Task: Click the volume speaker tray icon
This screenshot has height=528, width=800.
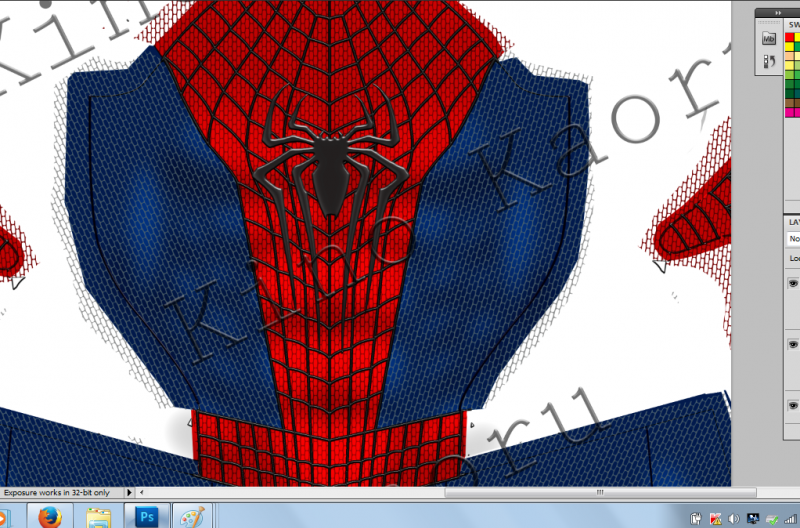Action: [734, 519]
